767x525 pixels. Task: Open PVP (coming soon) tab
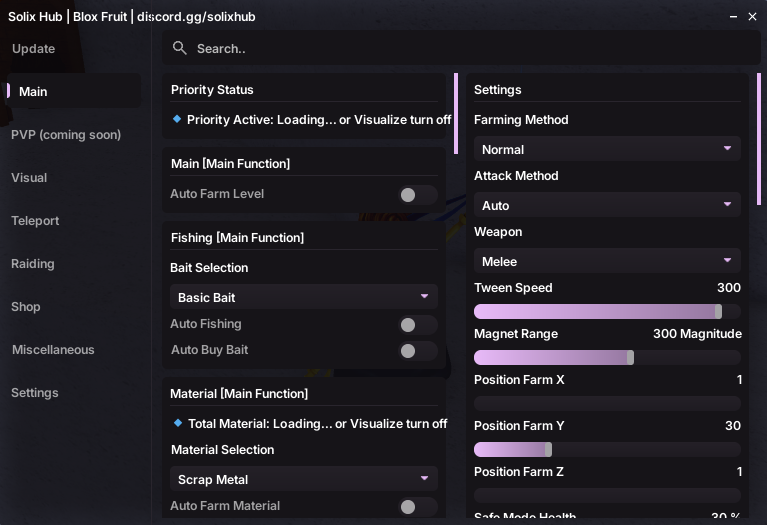[66, 135]
